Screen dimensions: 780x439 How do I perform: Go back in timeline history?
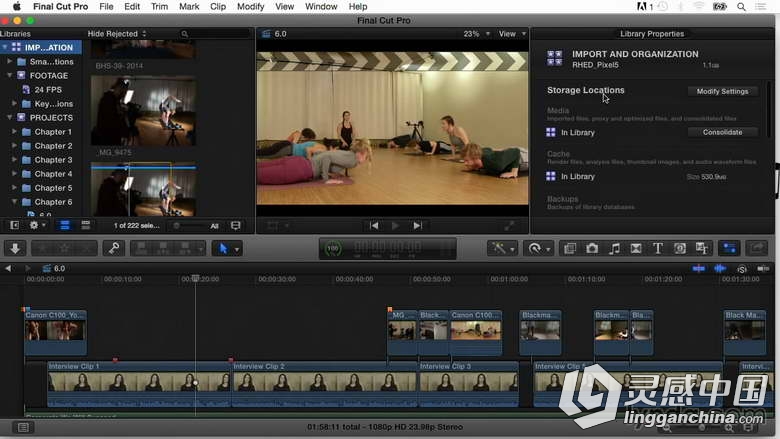click(8, 268)
